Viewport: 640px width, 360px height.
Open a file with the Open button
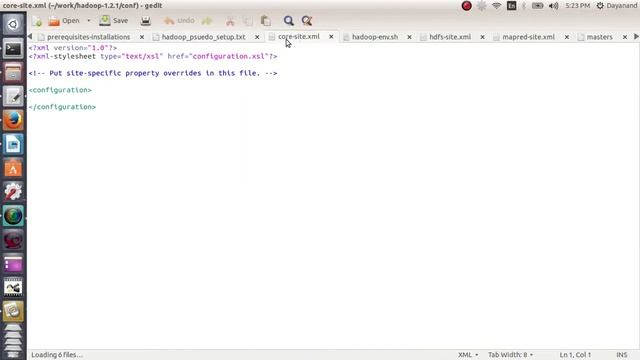(64, 20)
